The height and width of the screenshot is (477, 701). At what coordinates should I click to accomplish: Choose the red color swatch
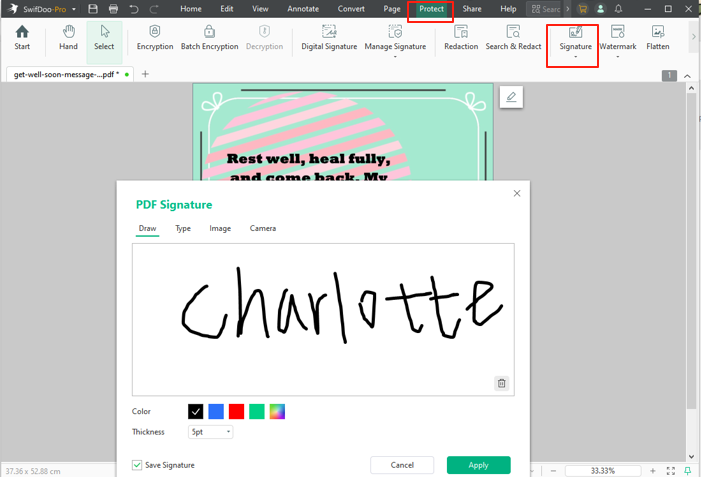pos(236,411)
